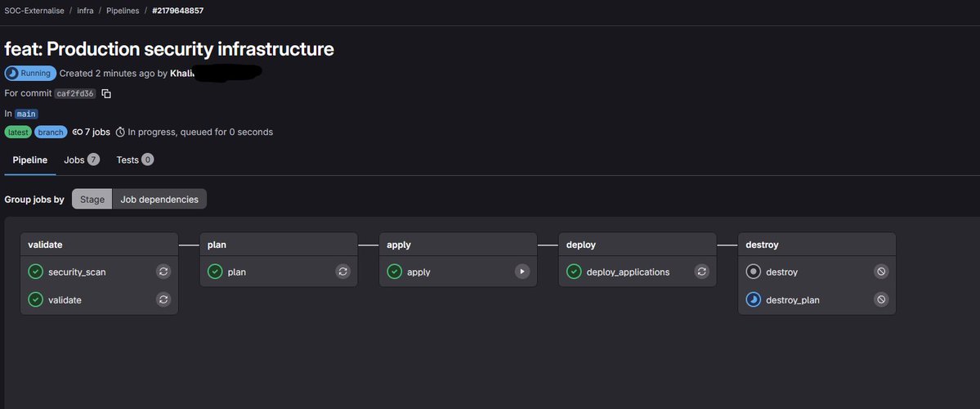The height and width of the screenshot is (409, 980).
Task: Open the apply job
Action: [418, 272]
